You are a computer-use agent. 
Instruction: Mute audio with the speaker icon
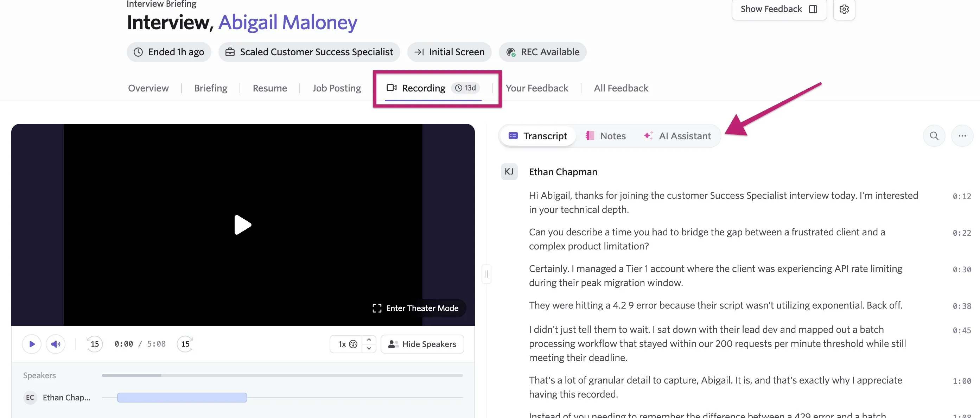click(56, 344)
